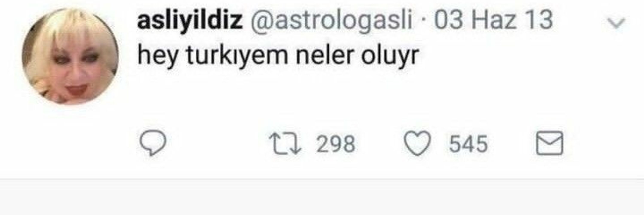
Task: Open the 03 Haz 13 timestamp permalink
Action: [493, 20]
